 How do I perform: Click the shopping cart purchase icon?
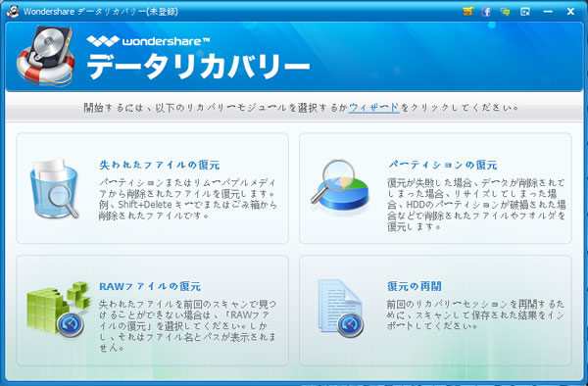[x=468, y=11]
